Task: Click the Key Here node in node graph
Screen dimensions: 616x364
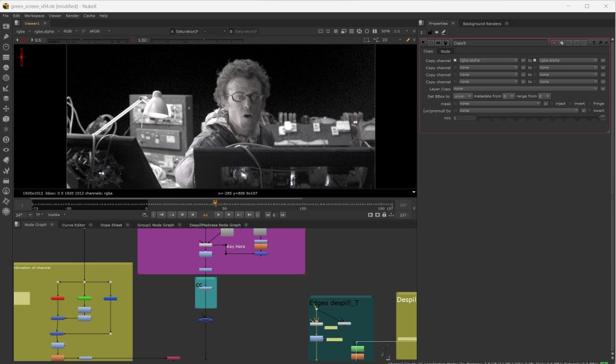Action: click(x=235, y=247)
